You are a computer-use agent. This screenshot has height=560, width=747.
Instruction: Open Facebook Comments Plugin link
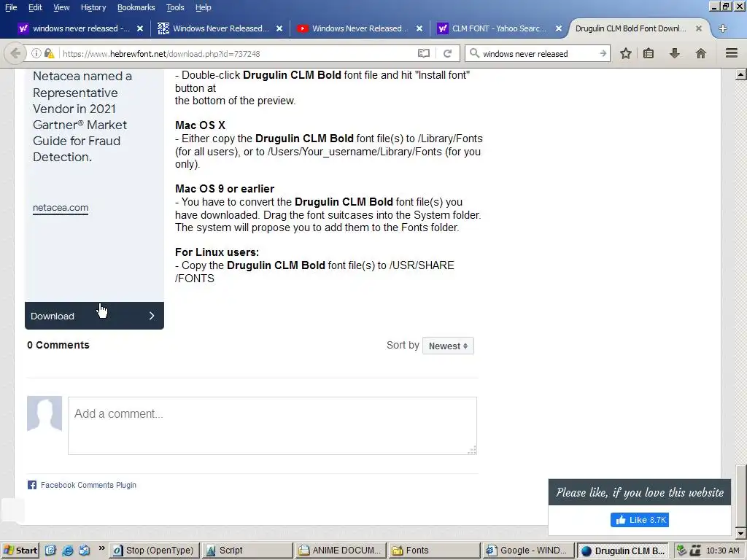coord(88,485)
